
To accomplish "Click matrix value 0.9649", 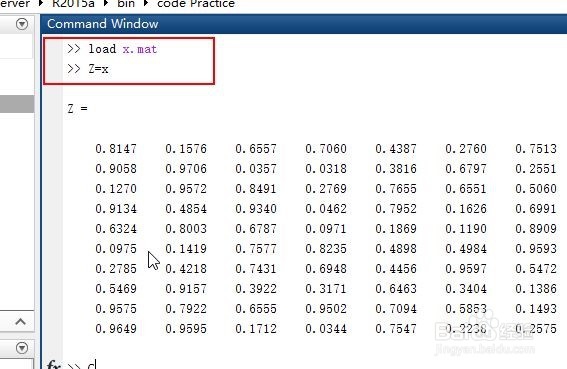I will (116, 329).
